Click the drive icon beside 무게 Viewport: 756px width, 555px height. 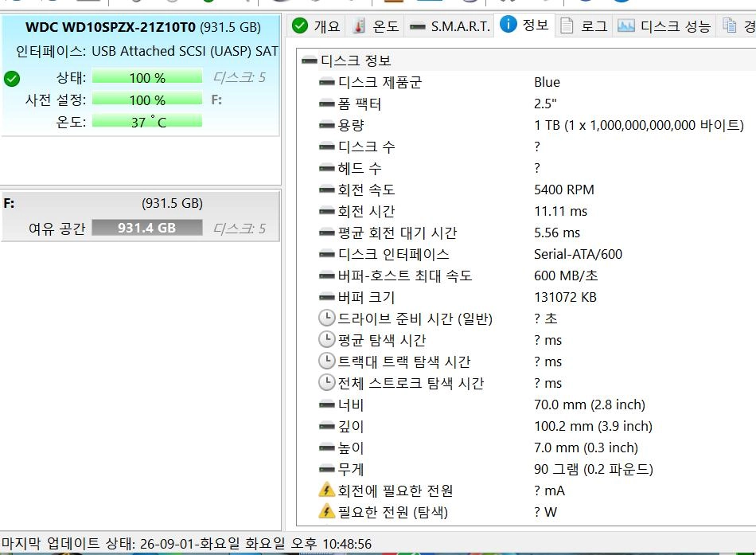(327, 470)
